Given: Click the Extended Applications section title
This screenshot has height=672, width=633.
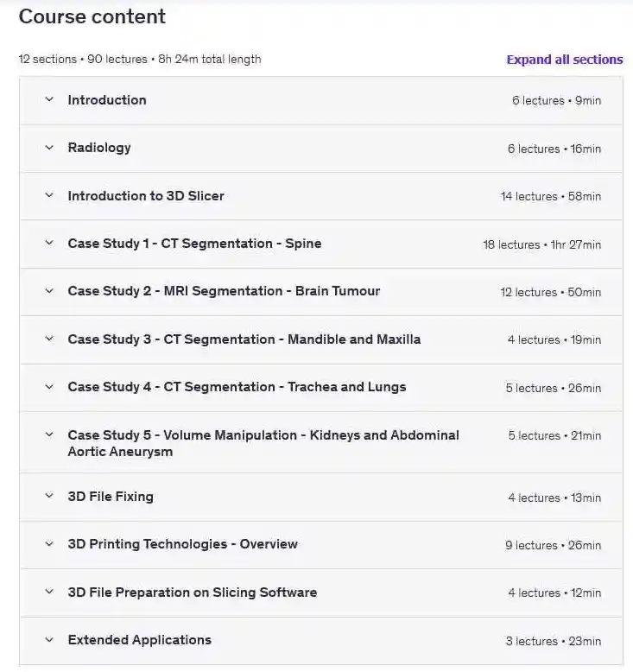Looking at the screenshot, I should coord(140,640).
